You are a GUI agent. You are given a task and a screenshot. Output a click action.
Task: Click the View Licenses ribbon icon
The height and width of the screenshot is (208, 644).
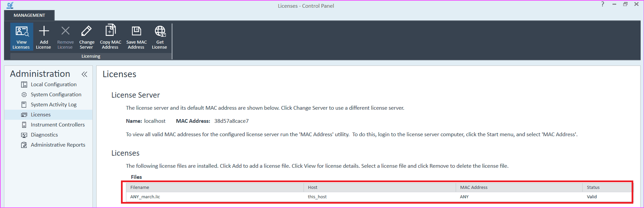click(x=22, y=31)
